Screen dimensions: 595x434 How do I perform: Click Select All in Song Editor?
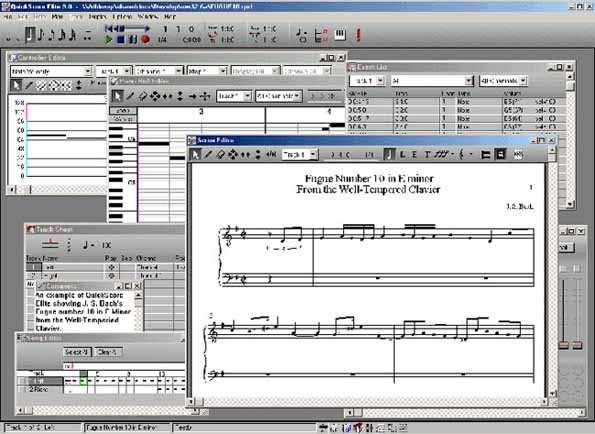coord(77,352)
